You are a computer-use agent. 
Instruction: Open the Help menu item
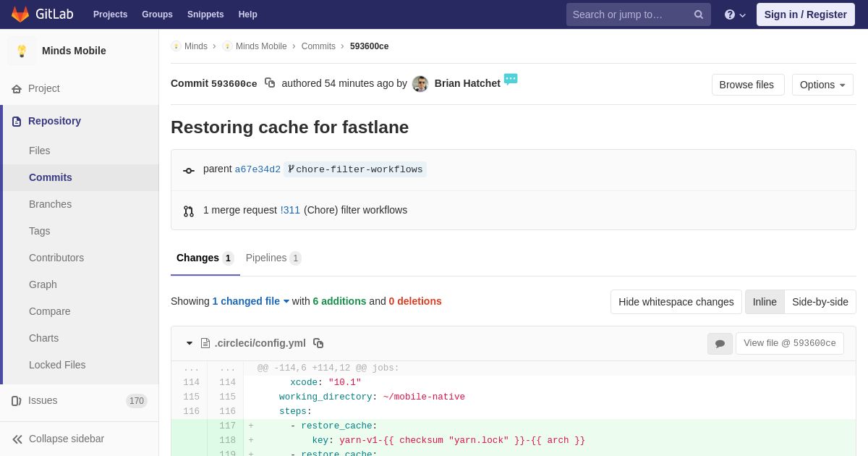(248, 14)
